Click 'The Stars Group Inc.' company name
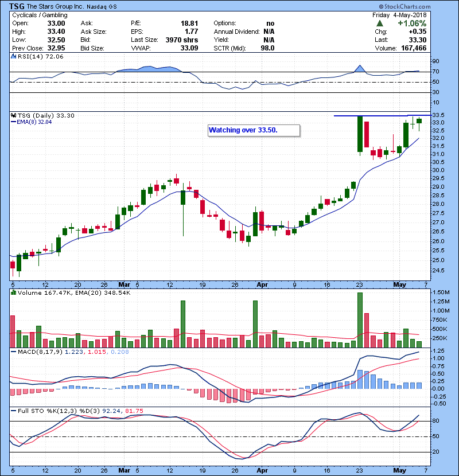The height and width of the screenshot is (476, 459). point(55,6)
